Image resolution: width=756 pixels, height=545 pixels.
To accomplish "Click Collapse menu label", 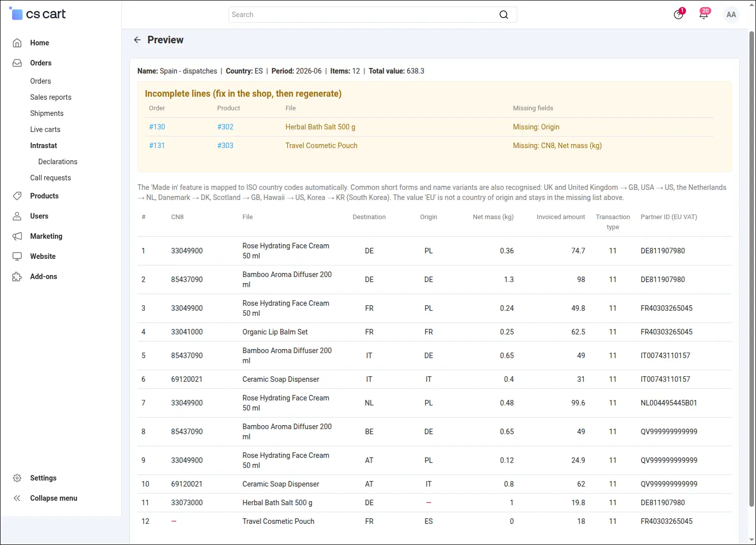I will [x=54, y=498].
